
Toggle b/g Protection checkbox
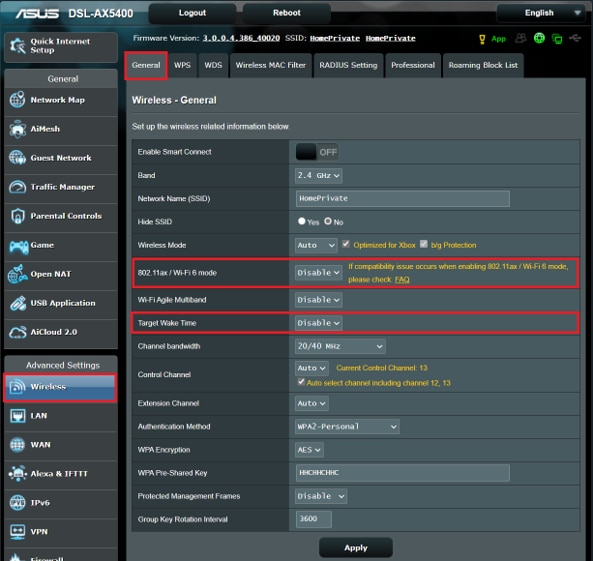424,244
